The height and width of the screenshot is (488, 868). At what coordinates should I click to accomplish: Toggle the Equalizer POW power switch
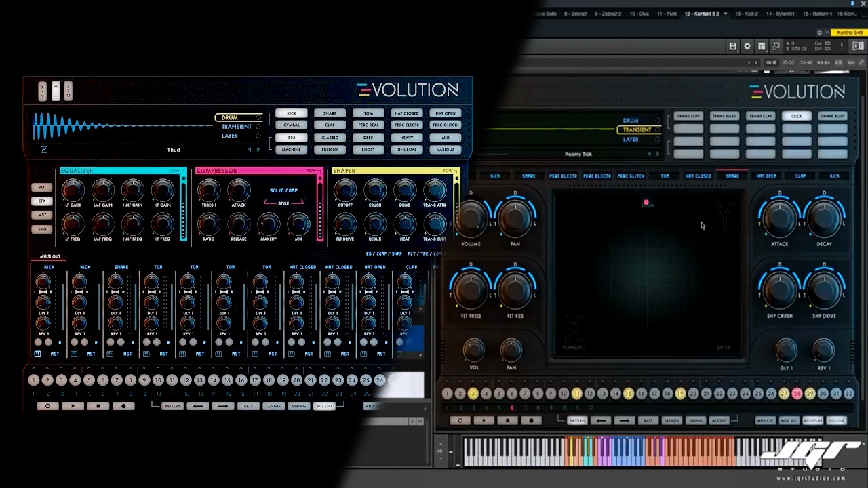point(175,171)
